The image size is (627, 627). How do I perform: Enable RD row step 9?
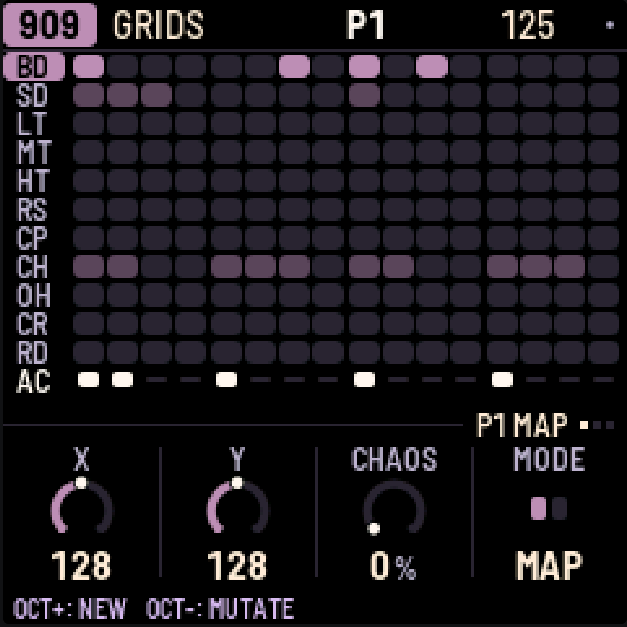pyautogui.click(x=364, y=352)
